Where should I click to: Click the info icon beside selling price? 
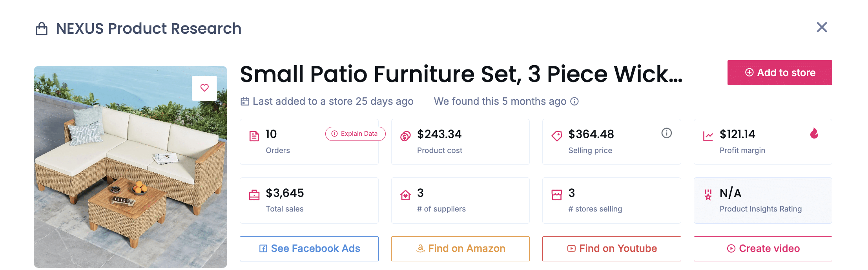coord(667,133)
